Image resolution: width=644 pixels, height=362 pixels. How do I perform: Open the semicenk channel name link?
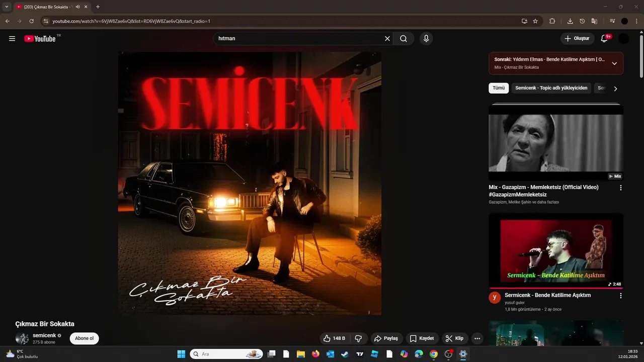click(44, 335)
